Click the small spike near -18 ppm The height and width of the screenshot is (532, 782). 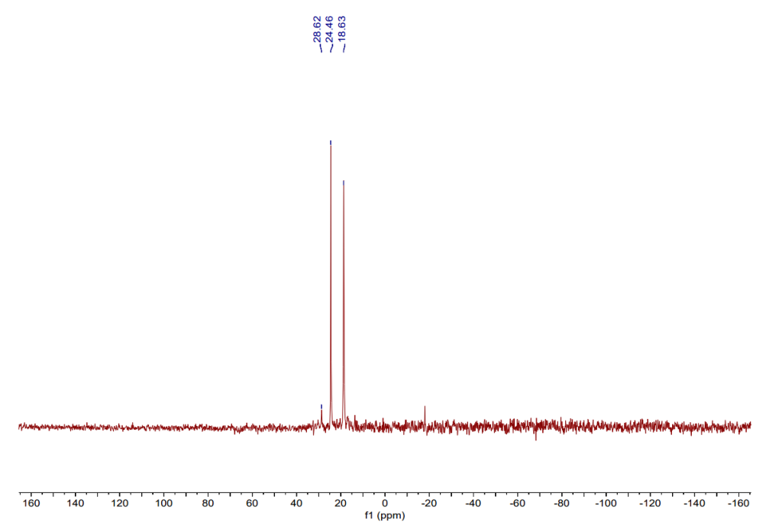click(425, 416)
